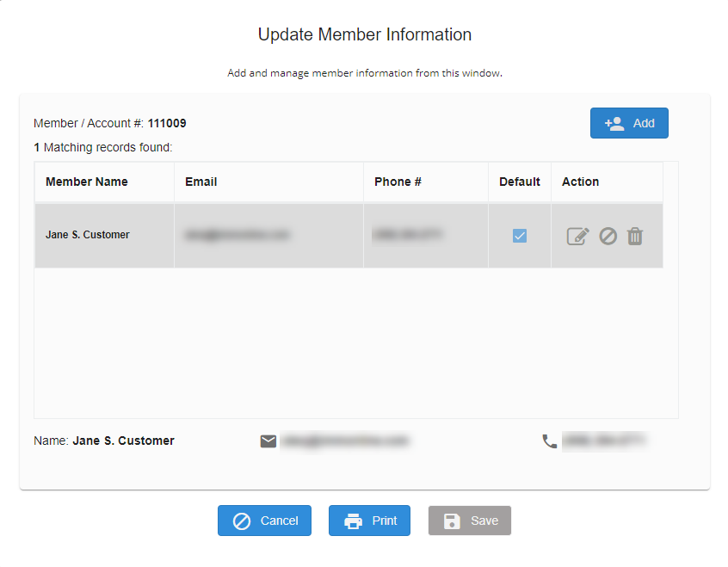
Task: Click the '1 Matching records found' text
Action: click(x=103, y=147)
